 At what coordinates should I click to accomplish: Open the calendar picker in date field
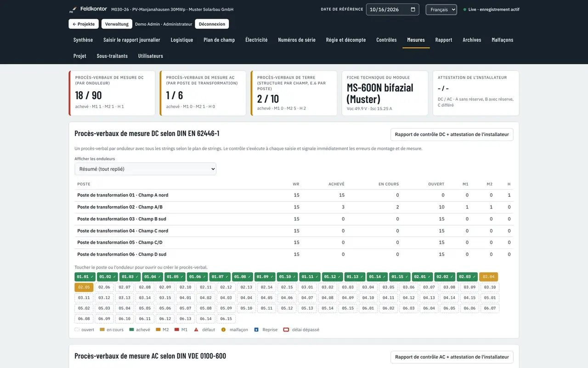pos(413,9)
